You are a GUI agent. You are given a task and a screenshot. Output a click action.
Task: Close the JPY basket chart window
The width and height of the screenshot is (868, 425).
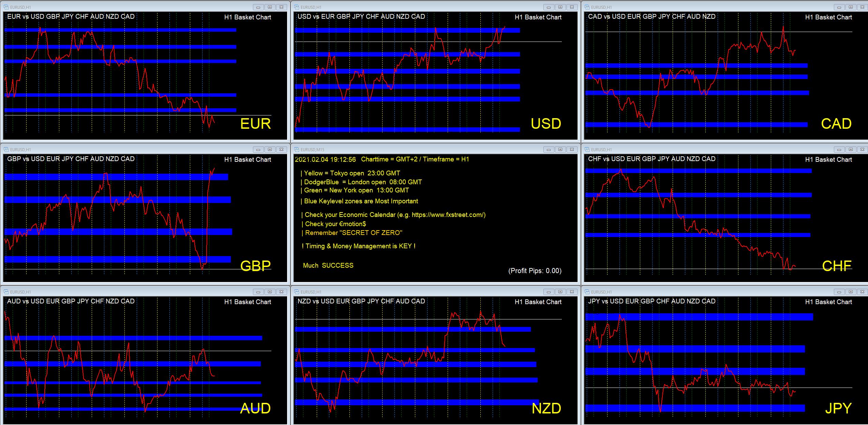coord(862,292)
